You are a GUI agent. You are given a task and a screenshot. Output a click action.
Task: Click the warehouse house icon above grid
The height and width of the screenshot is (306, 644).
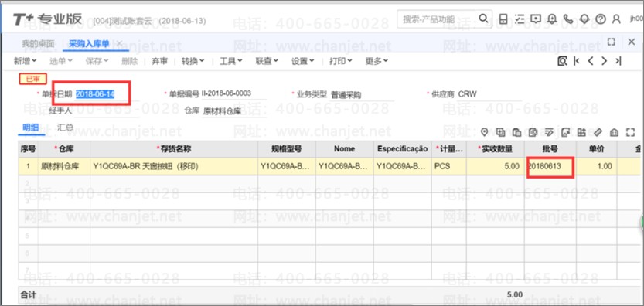614,132
